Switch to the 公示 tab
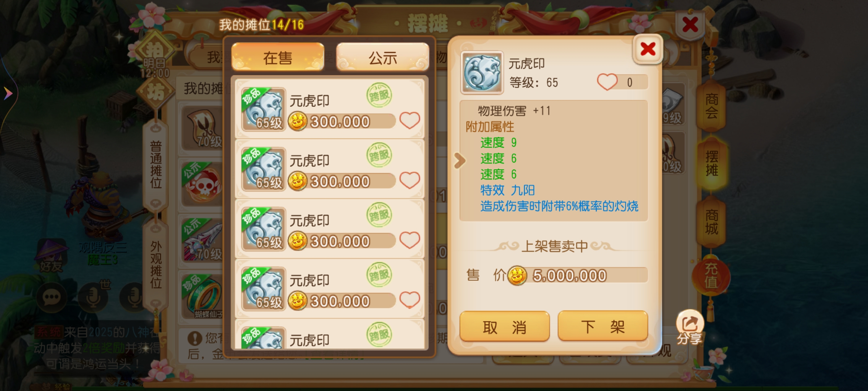Viewport: 868px width, 391px height. click(x=383, y=57)
